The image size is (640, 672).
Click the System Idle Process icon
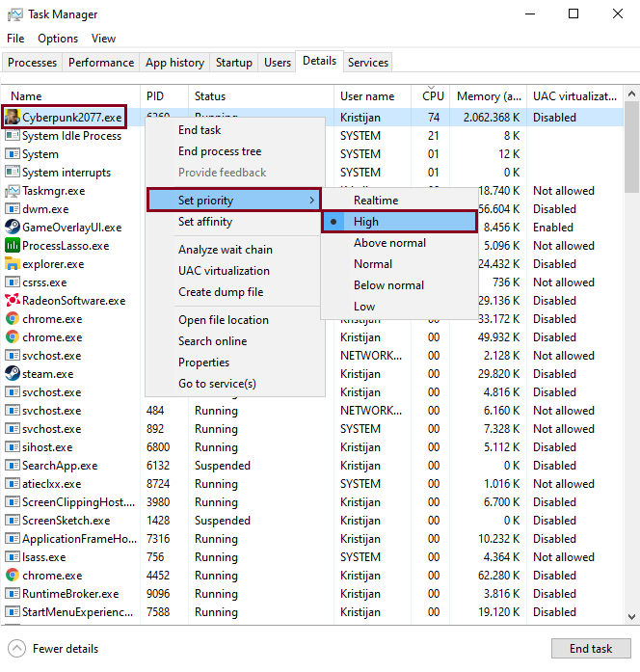pyautogui.click(x=13, y=135)
